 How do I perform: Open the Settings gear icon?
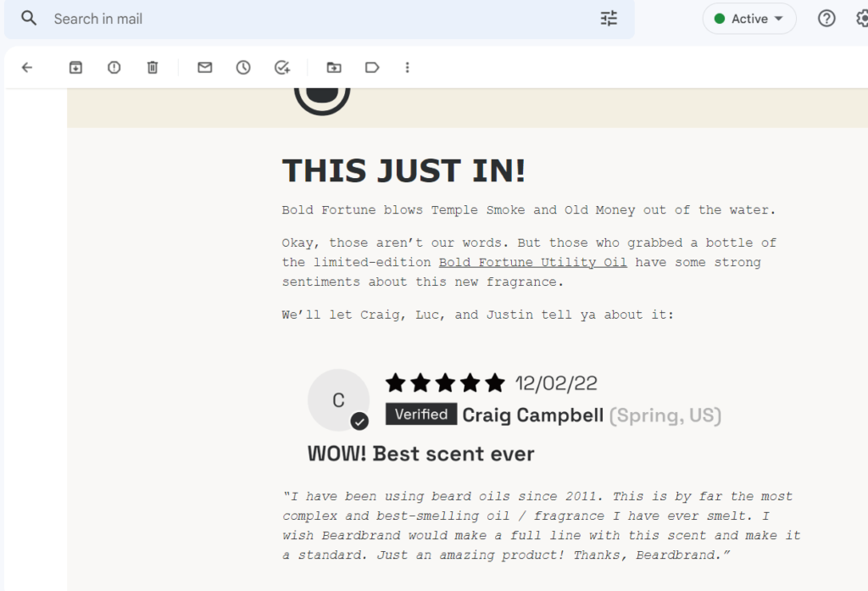[x=862, y=19]
